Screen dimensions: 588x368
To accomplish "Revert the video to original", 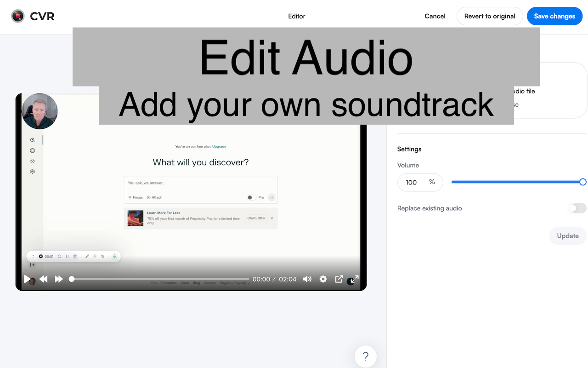I will [490, 16].
